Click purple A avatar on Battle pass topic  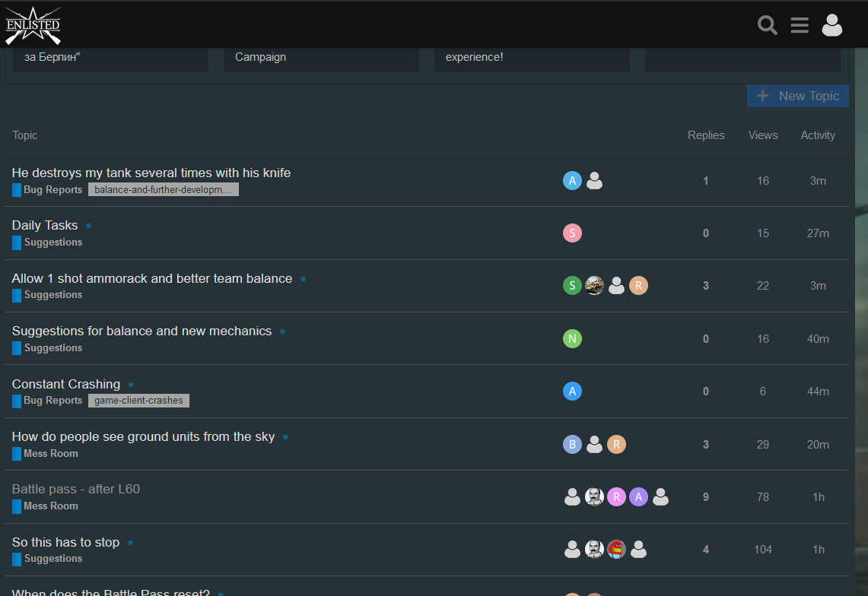(x=638, y=497)
